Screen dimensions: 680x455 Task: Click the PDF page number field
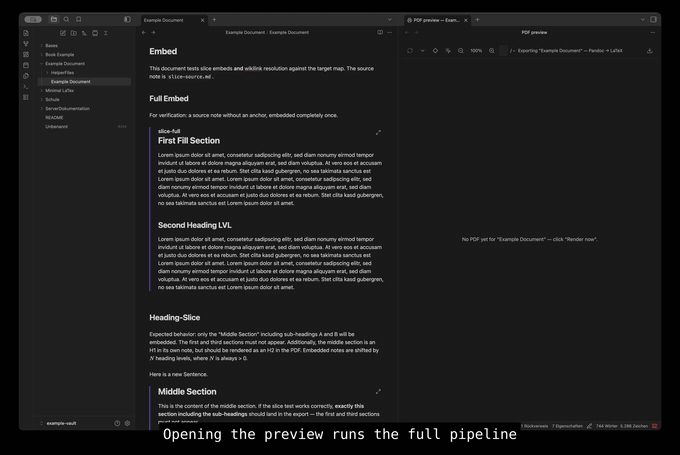click(503, 51)
